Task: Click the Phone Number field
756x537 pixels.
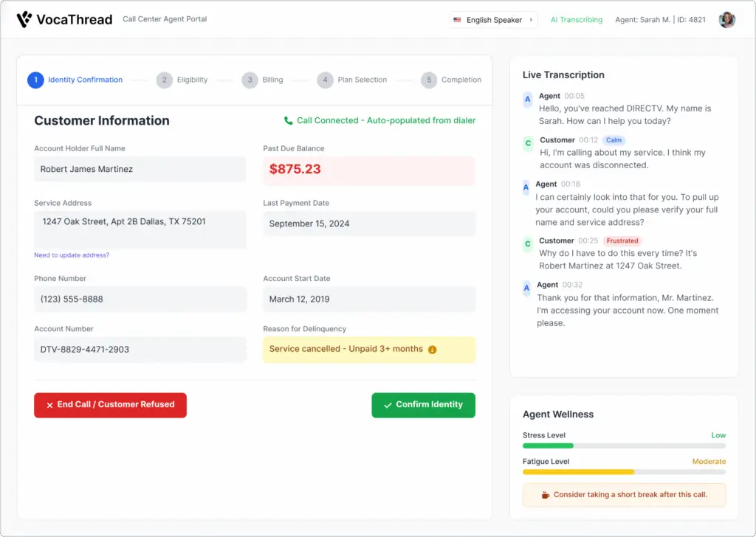Action: click(140, 299)
